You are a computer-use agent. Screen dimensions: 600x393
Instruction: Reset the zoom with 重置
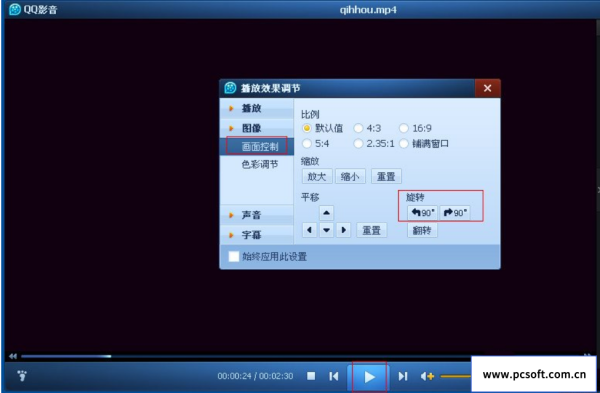pos(386,176)
